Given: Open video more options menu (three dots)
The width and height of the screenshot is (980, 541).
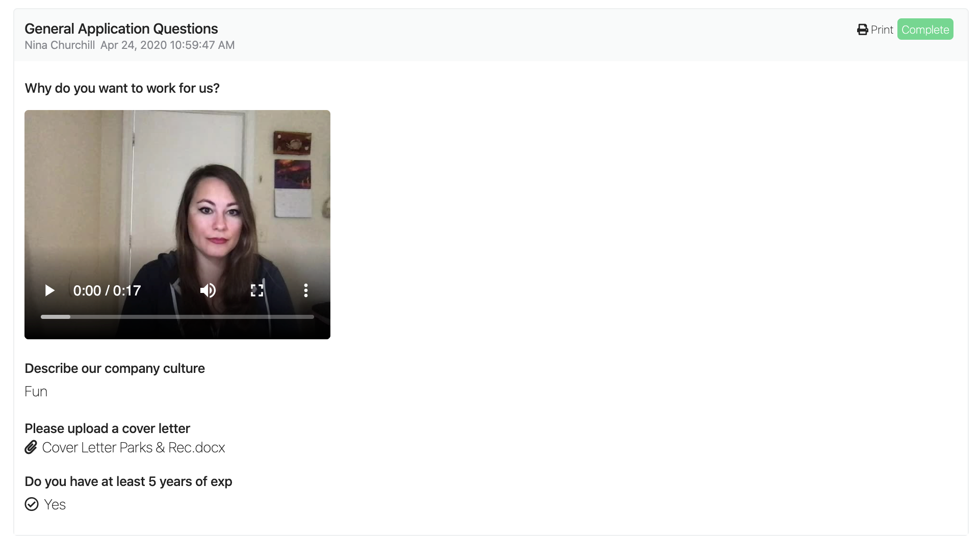Looking at the screenshot, I should 306,290.
